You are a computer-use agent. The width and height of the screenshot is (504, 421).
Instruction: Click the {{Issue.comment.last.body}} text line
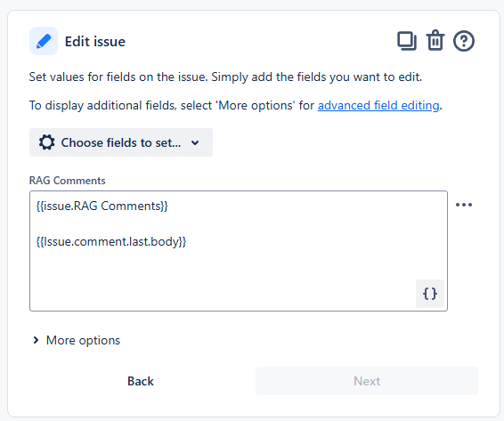click(111, 241)
